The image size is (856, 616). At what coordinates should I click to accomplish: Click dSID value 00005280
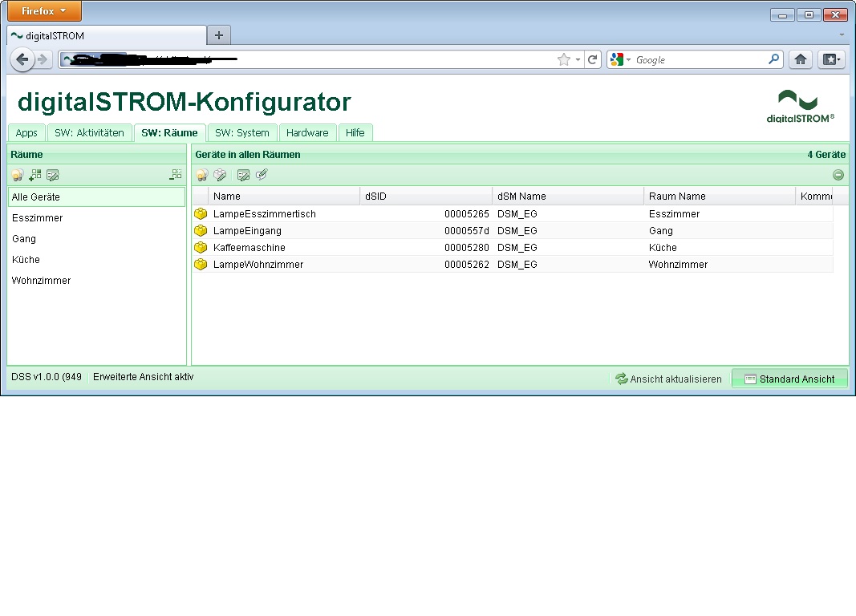466,248
